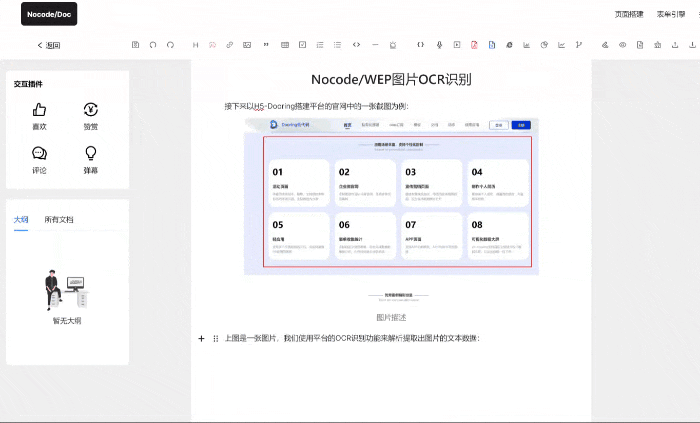The width and height of the screenshot is (700, 423).
Task: Click the paragraph beginning 上图是一张图片
Action: click(x=352, y=338)
